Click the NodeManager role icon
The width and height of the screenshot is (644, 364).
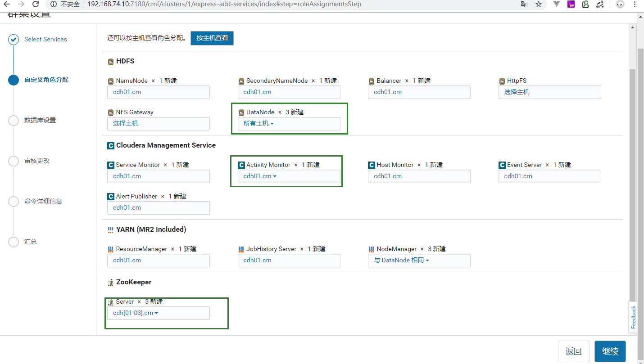click(372, 249)
